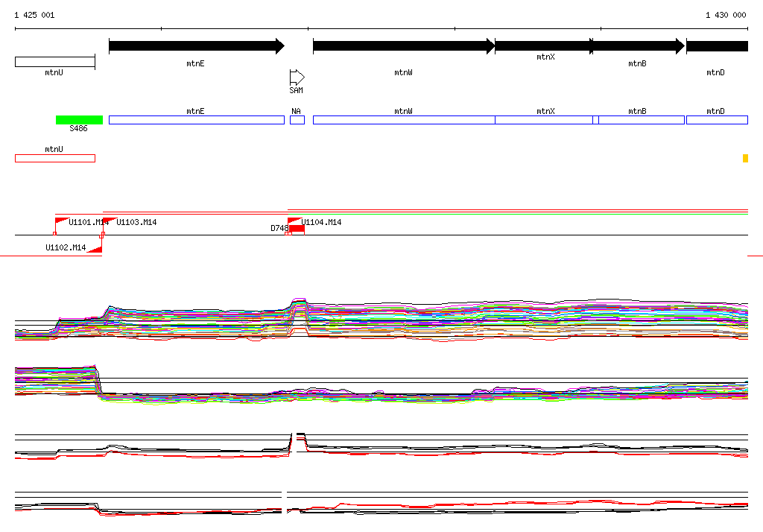Click the black mtnX gene arrow
The height and width of the screenshot is (532, 763).
(x=544, y=46)
